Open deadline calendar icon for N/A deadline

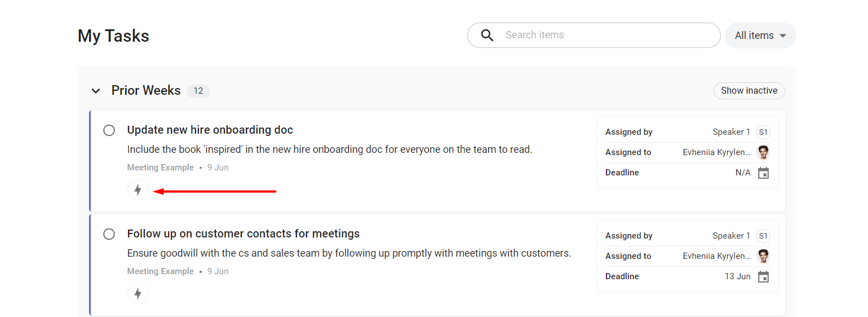(x=763, y=173)
